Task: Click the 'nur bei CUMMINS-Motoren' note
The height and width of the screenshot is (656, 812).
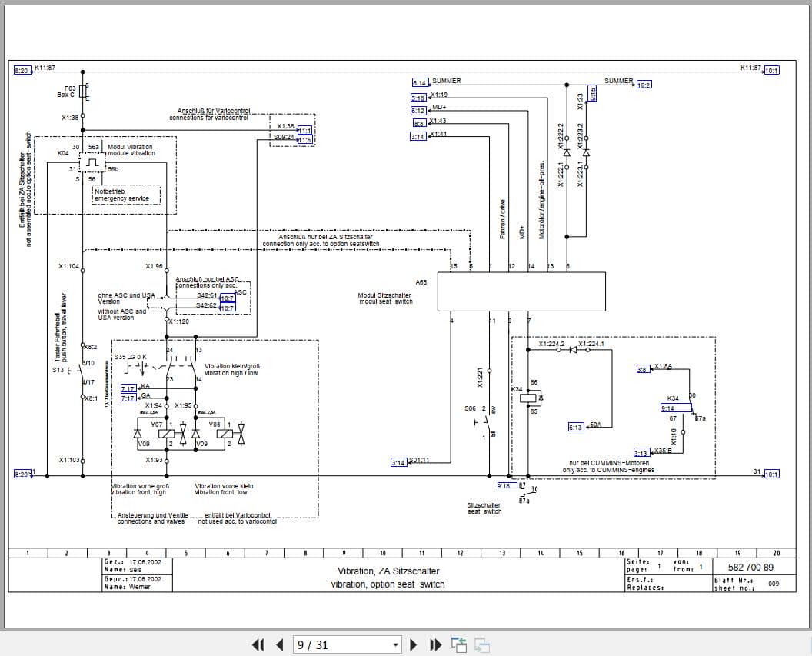Action: 609,464
